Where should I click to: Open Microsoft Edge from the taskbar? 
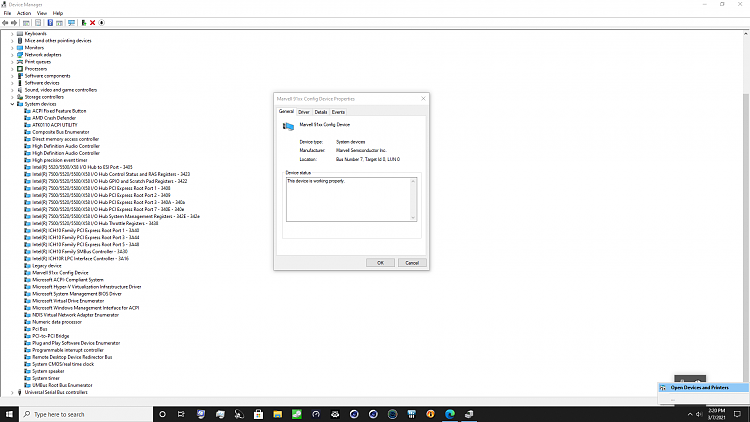[x=450, y=414]
